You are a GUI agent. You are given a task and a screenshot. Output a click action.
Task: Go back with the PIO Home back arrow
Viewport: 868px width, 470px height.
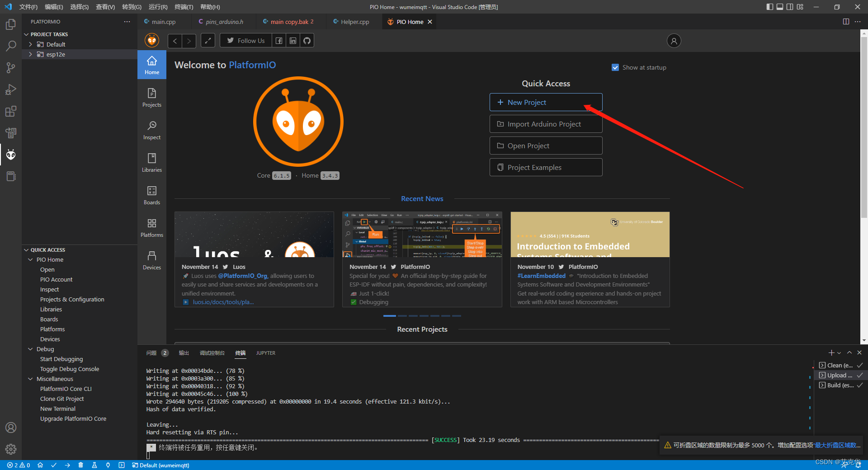[x=175, y=41]
